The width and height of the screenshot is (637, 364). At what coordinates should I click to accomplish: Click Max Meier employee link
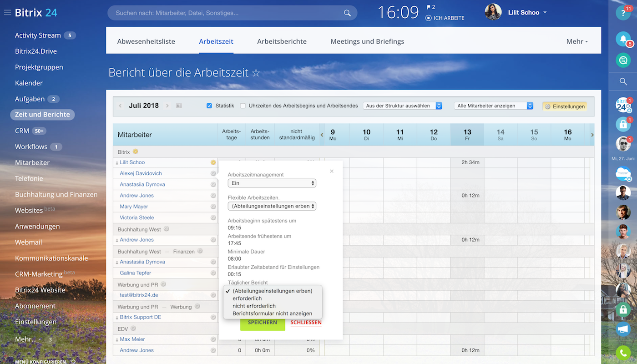[x=132, y=339]
